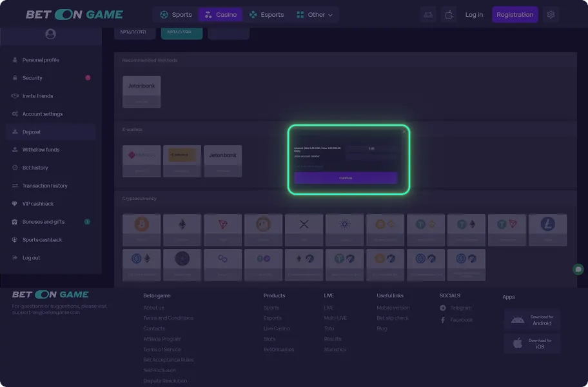Switch to the Casino tab

pyautogui.click(x=220, y=15)
